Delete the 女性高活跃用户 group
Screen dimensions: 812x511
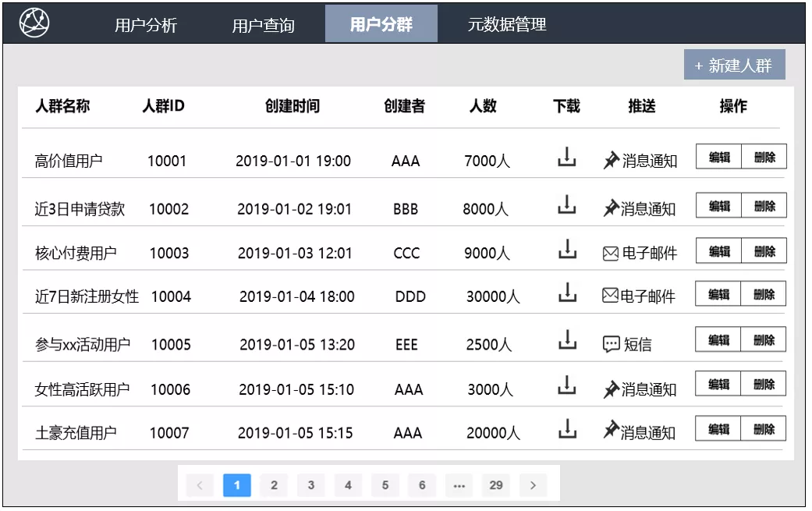pos(764,384)
